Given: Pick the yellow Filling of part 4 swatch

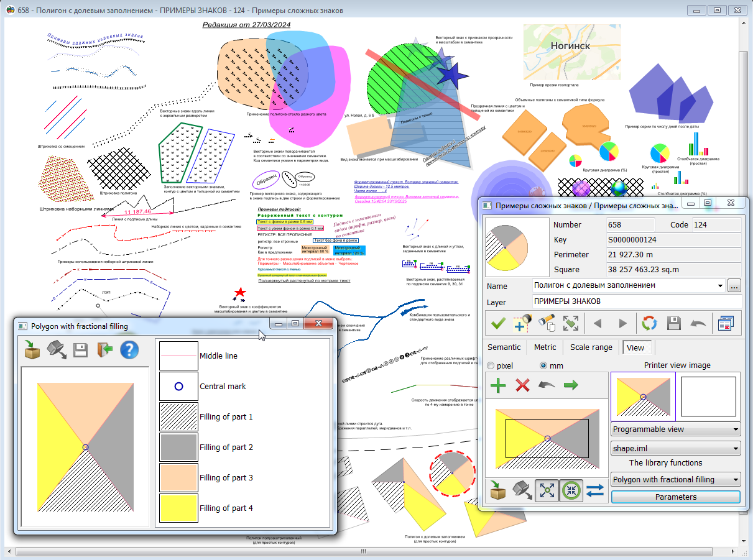Looking at the screenshot, I should [178, 508].
